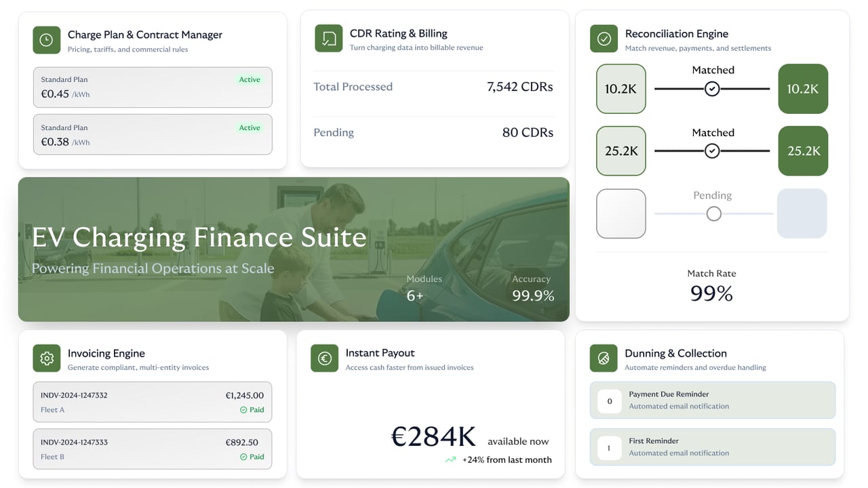
Task: Expand the Standard Plan €0.45/kWh entry
Action: 152,87
